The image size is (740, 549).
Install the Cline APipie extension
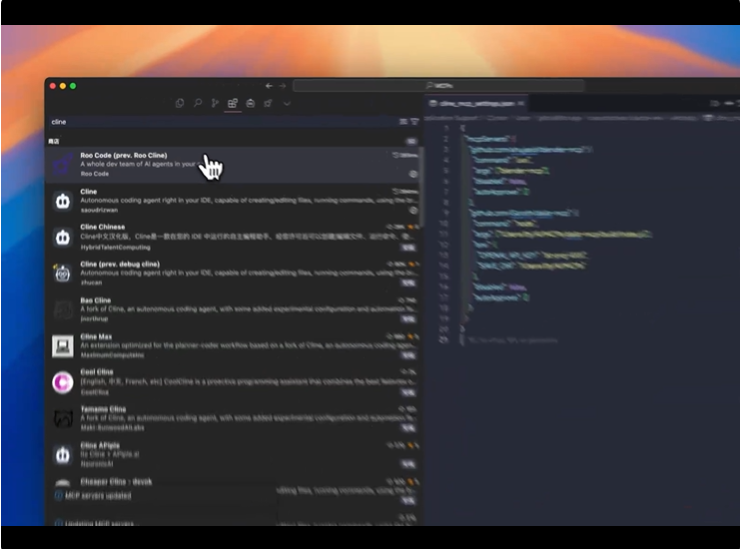[x=408, y=465]
